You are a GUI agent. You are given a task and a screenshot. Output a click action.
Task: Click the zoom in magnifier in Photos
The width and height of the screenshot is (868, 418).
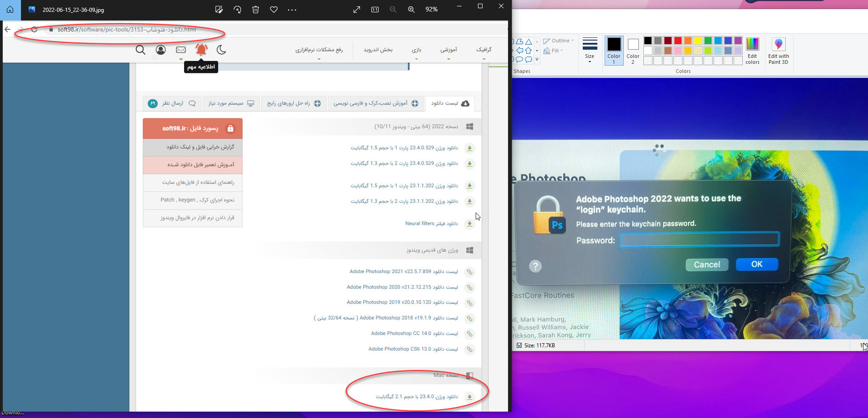[x=411, y=10]
